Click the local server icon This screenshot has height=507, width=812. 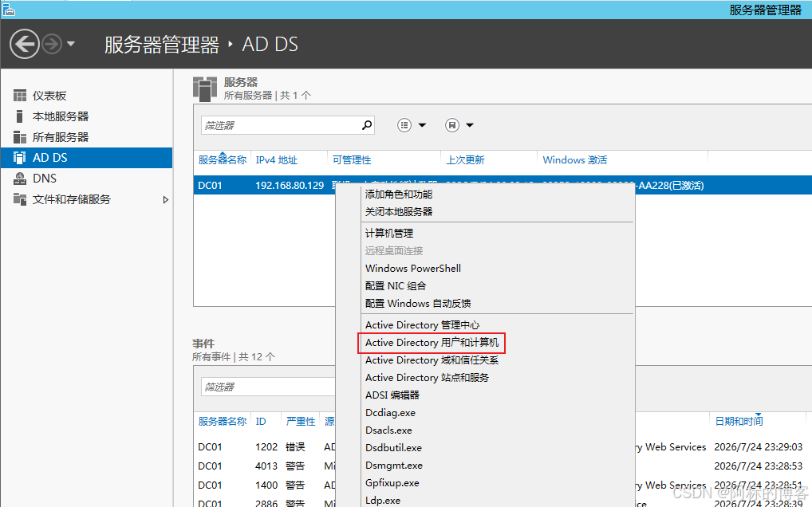[x=20, y=116]
